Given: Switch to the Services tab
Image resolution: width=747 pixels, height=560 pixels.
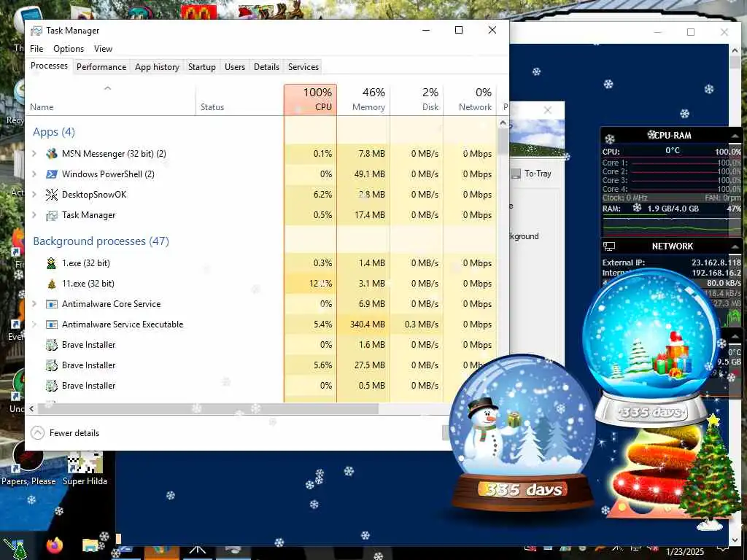Looking at the screenshot, I should click(x=303, y=67).
